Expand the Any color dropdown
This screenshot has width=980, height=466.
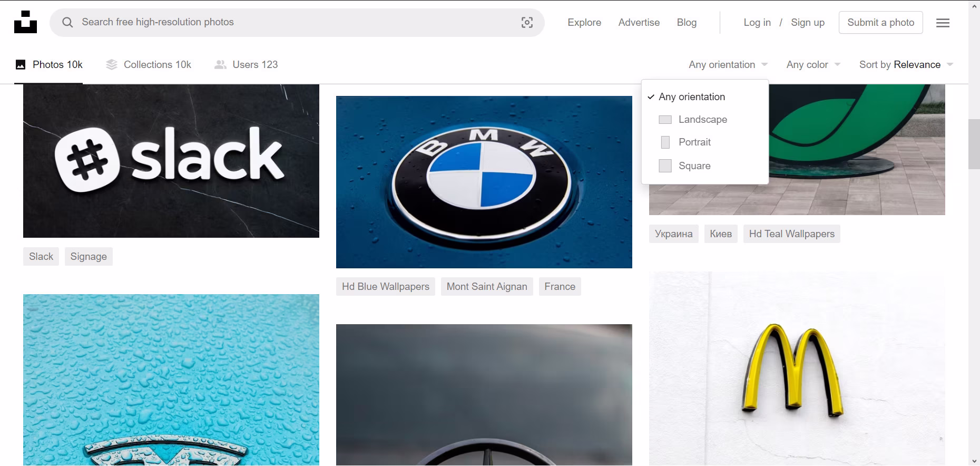tap(813, 65)
